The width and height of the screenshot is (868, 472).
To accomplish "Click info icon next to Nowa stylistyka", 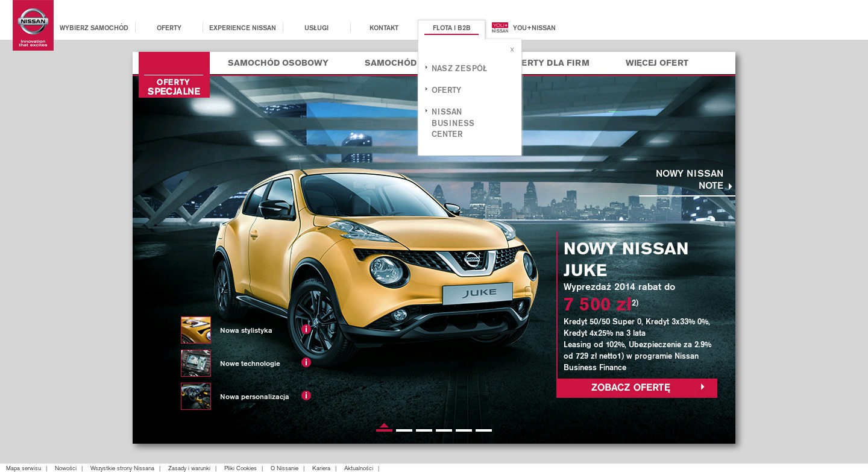I will pos(306,329).
